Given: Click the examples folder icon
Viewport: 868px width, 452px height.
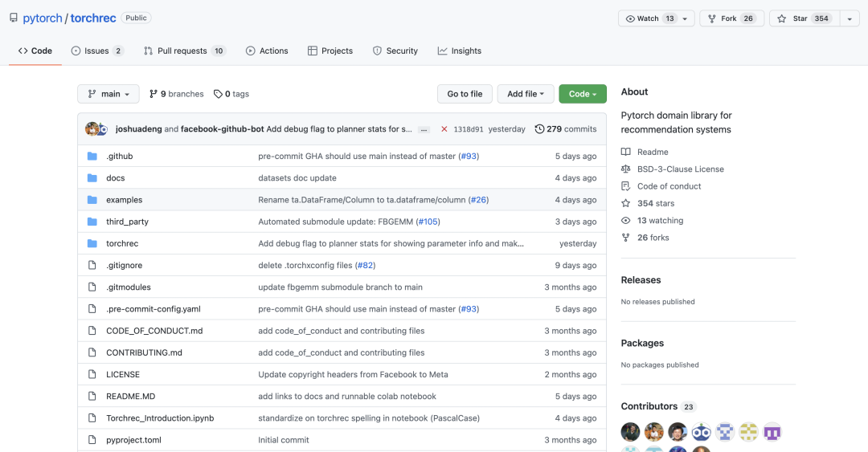Looking at the screenshot, I should (x=92, y=200).
